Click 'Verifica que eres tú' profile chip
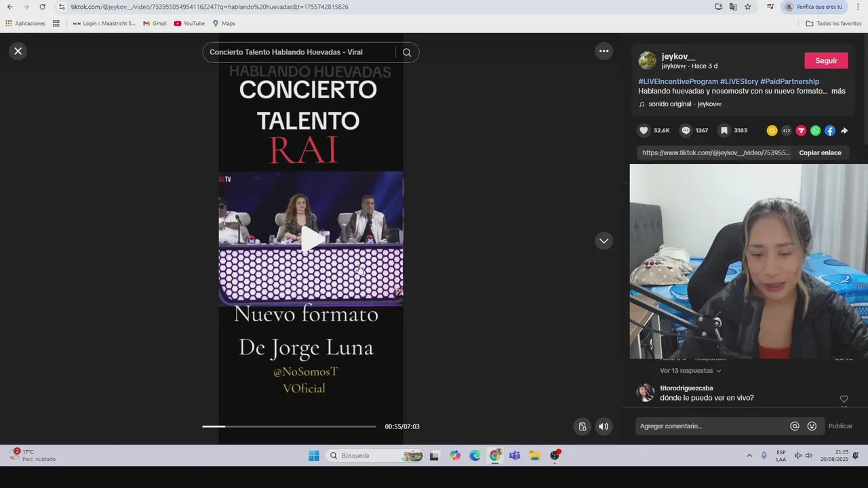 [x=815, y=7]
